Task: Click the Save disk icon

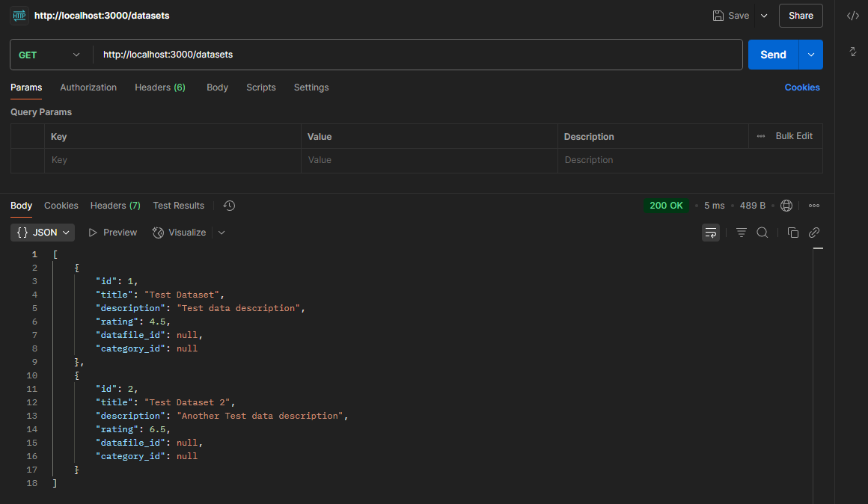Action: click(718, 16)
